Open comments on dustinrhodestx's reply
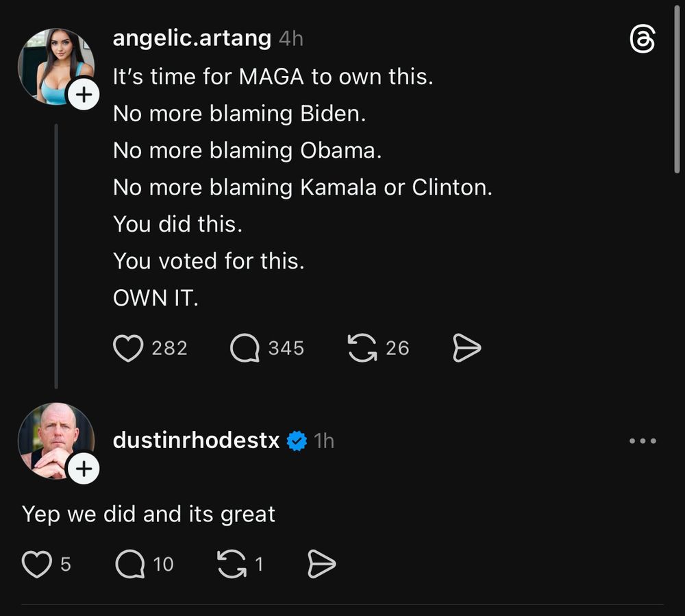 (x=129, y=565)
